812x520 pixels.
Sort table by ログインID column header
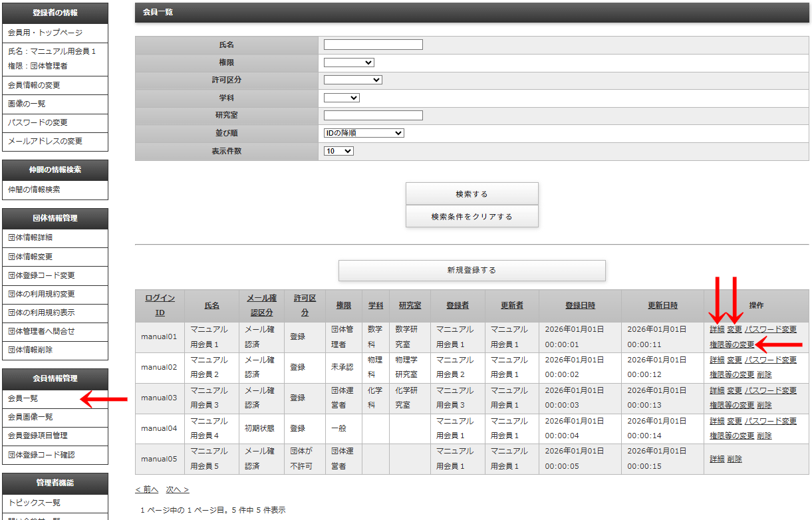point(160,305)
